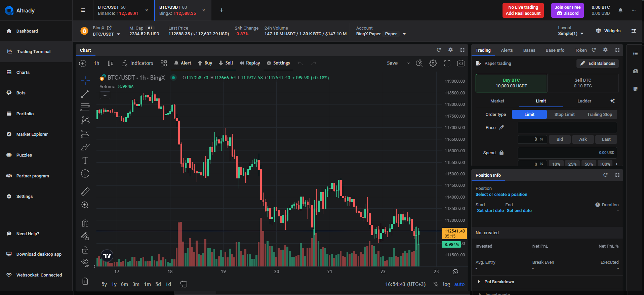This screenshot has height=295, width=644.
Task: Open the Fibonacci retracement tool group
Action: pos(85,107)
